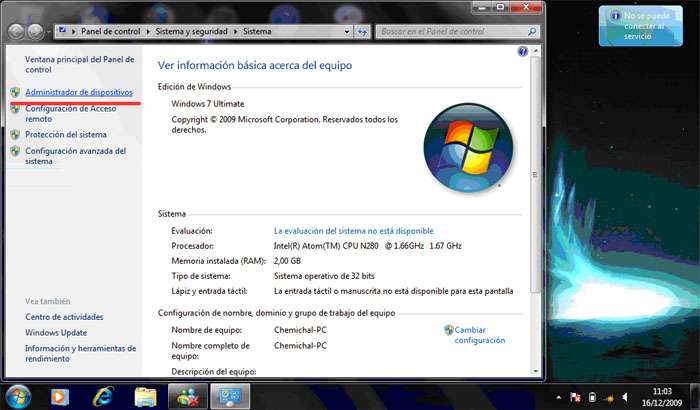Open Administrador de dispositivos

tap(78, 92)
